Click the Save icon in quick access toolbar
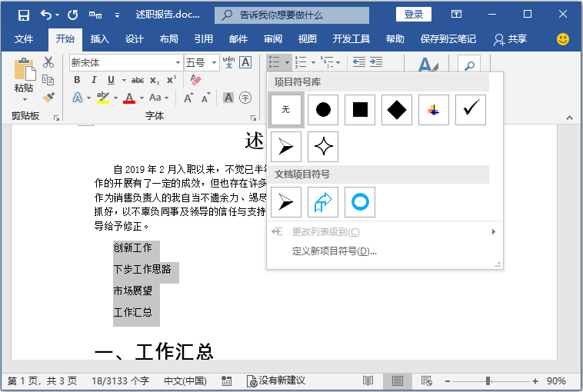 (24, 15)
